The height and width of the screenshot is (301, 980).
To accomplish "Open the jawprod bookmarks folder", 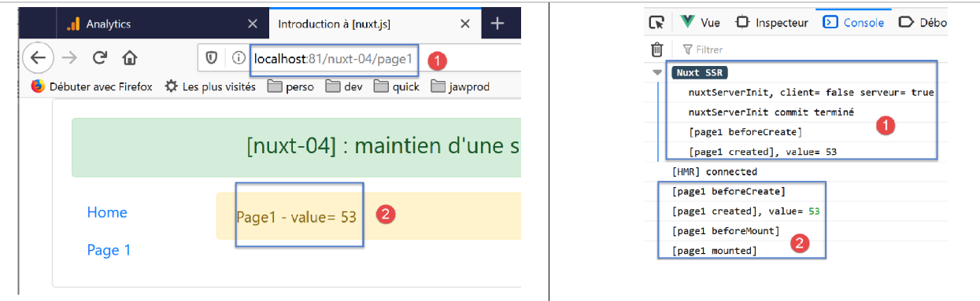I will click(460, 86).
